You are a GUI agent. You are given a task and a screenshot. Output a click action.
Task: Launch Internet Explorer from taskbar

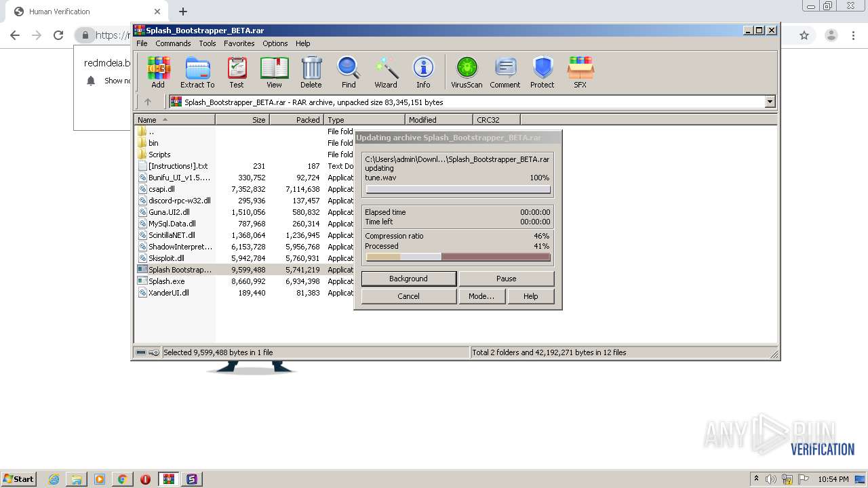coord(54,479)
